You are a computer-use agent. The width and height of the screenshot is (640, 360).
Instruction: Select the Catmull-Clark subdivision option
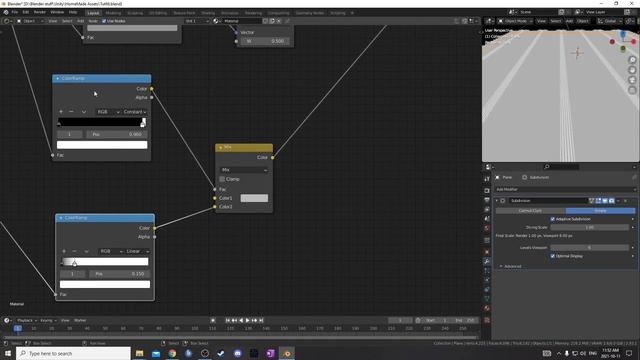[x=531, y=211]
